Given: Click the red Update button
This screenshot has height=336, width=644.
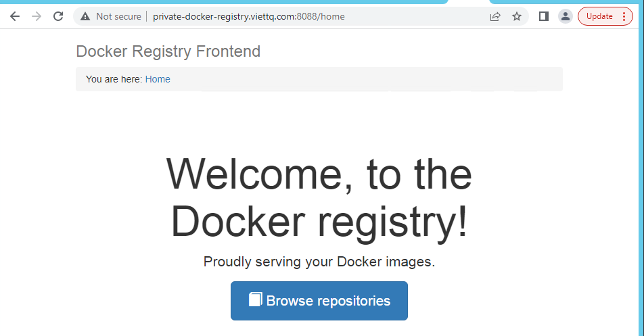Looking at the screenshot, I should coord(599,16).
